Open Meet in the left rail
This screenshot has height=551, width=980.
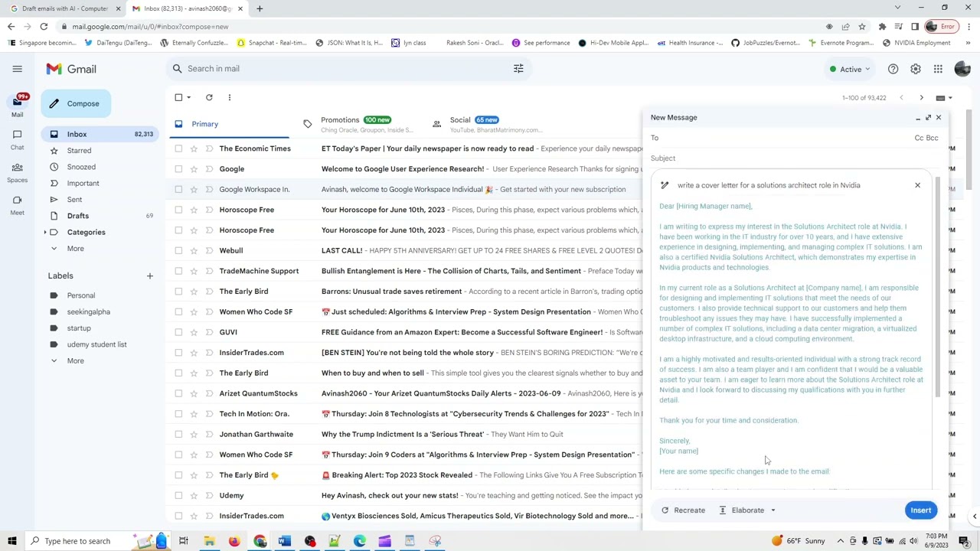17,204
